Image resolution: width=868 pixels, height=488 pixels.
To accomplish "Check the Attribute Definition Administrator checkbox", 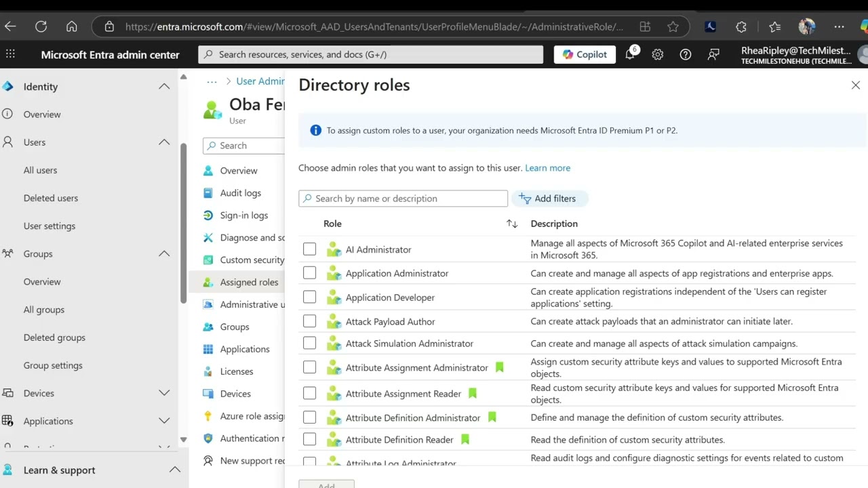I will point(309,418).
